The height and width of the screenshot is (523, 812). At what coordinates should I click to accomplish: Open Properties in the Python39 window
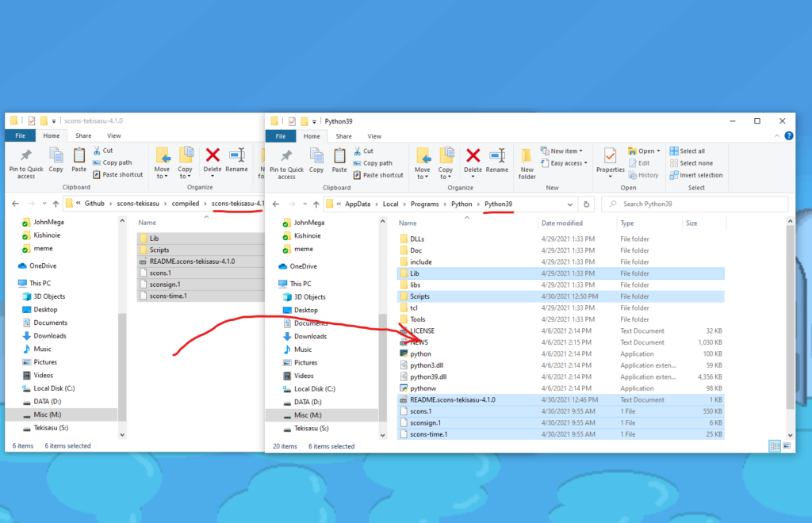point(610,163)
